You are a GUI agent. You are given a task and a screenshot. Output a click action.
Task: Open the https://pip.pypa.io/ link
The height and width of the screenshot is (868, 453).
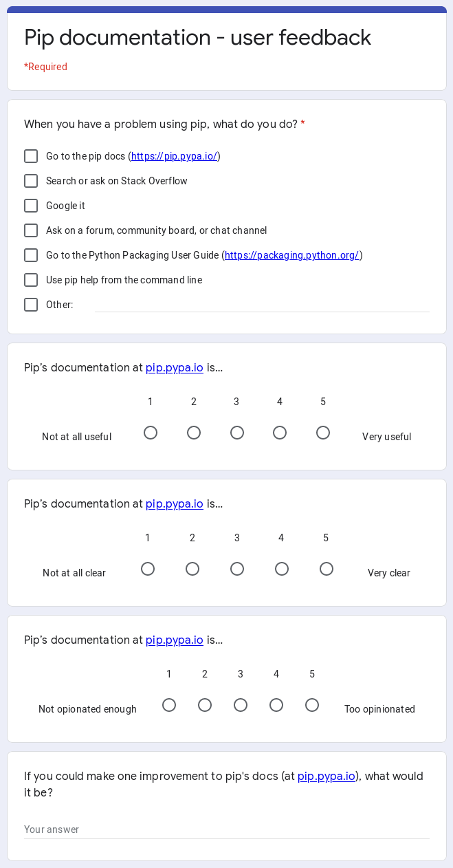[x=174, y=156]
